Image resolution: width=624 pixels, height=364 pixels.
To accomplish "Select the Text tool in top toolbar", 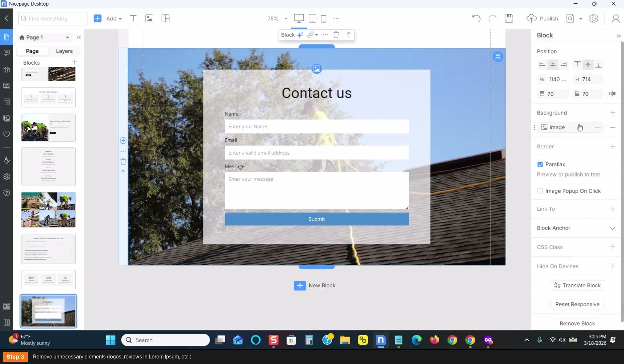I will pyautogui.click(x=133, y=18).
